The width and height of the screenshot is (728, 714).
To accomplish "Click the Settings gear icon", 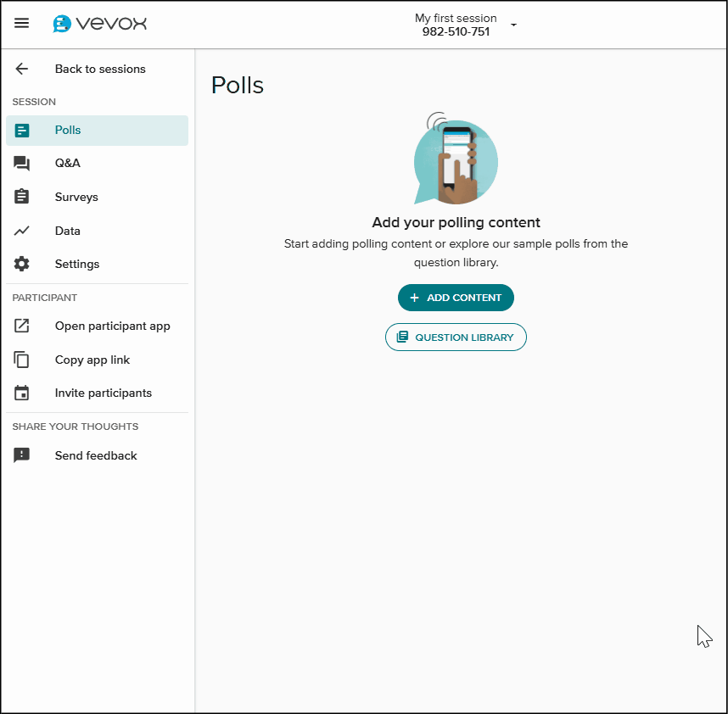I will coord(22,264).
